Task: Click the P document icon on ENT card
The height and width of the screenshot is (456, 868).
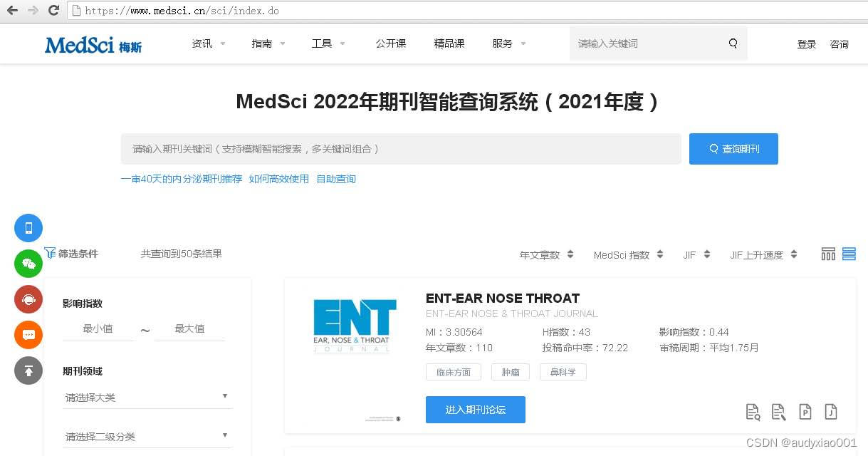Action: point(805,412)
